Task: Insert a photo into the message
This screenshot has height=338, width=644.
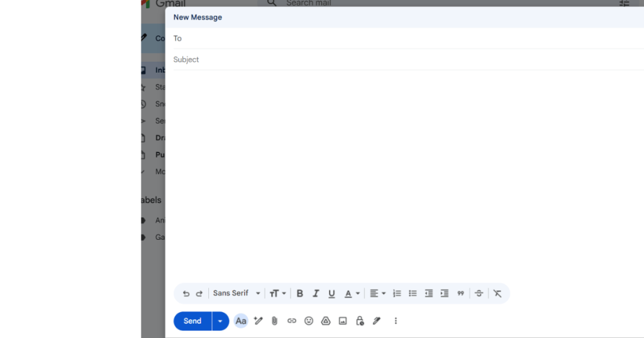Action: pos(343,321)
